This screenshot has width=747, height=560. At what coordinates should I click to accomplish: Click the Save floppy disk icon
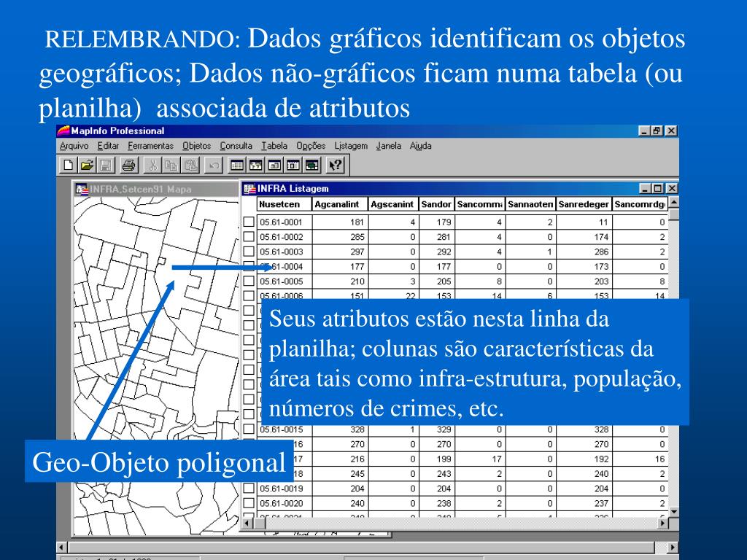tap(105, 166)
